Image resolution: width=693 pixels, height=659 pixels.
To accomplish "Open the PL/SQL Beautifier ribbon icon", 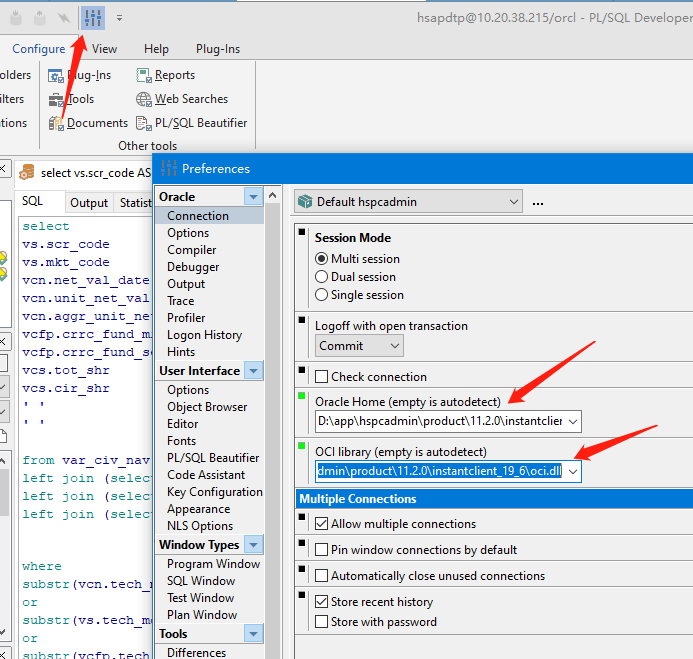I will [144, 123].
